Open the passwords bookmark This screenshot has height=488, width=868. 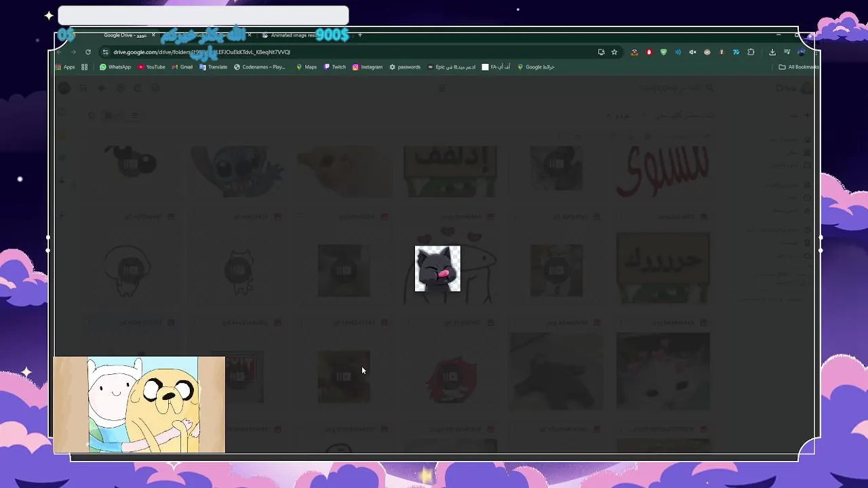click(x=405, y=67)
